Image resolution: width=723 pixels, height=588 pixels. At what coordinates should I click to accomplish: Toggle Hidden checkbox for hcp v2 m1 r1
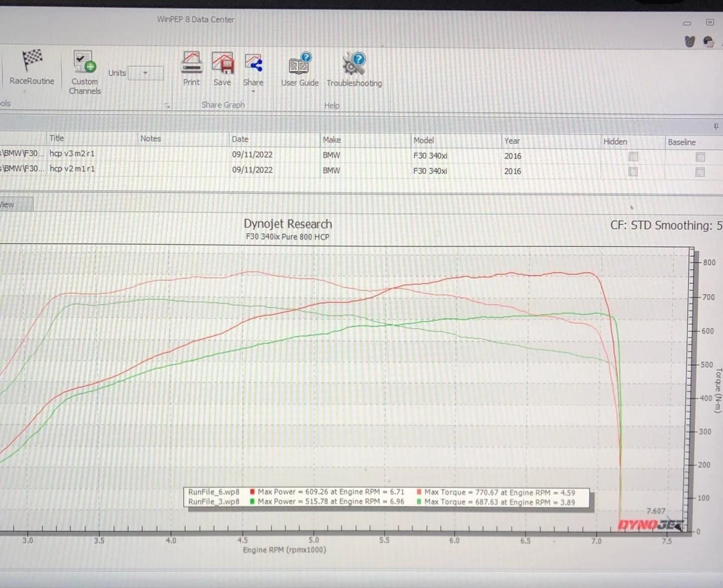pos(633,172)
